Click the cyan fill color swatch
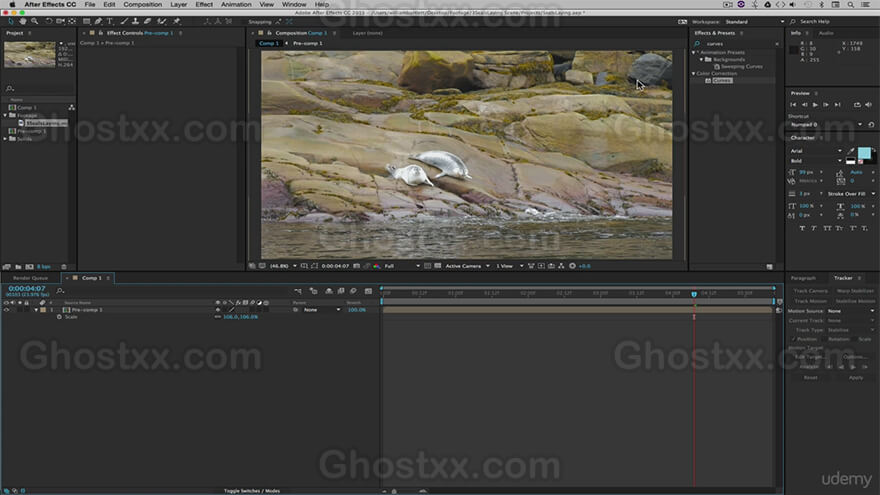Viewport: 880px width, 495px height. 864,153
